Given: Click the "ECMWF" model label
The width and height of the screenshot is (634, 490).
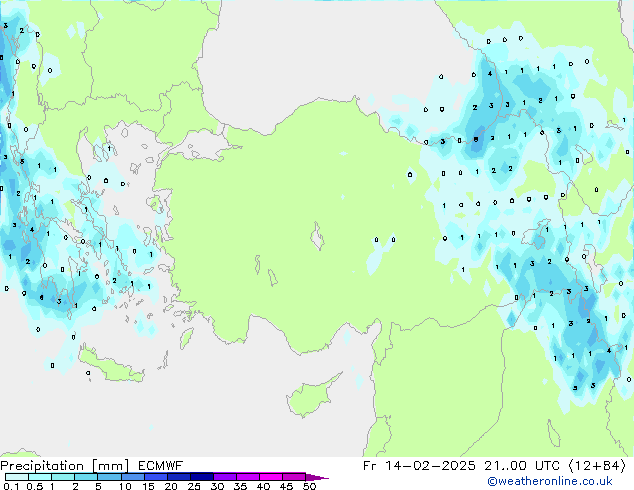Looking at the screenshot, I should [x=160, y=466].
